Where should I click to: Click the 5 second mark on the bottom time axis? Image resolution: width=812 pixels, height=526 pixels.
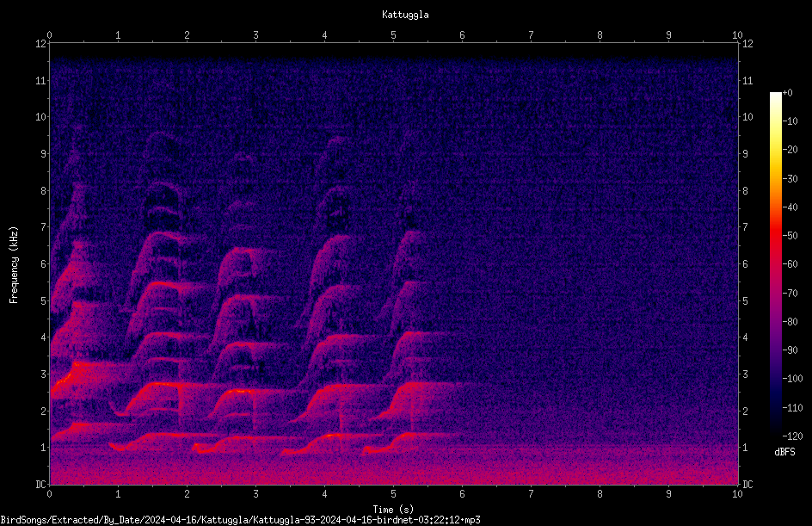pyautogui.click(x=394, y=494)
